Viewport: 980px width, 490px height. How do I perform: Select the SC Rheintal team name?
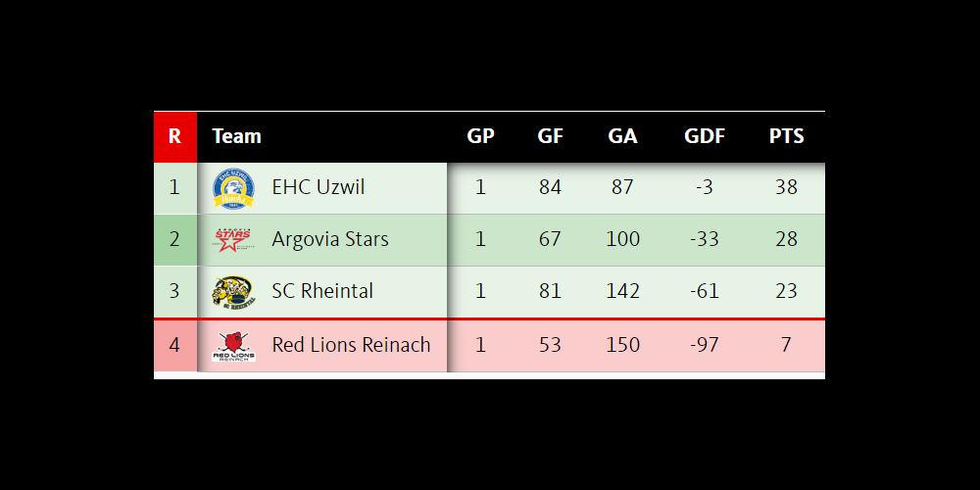point(322,291)
